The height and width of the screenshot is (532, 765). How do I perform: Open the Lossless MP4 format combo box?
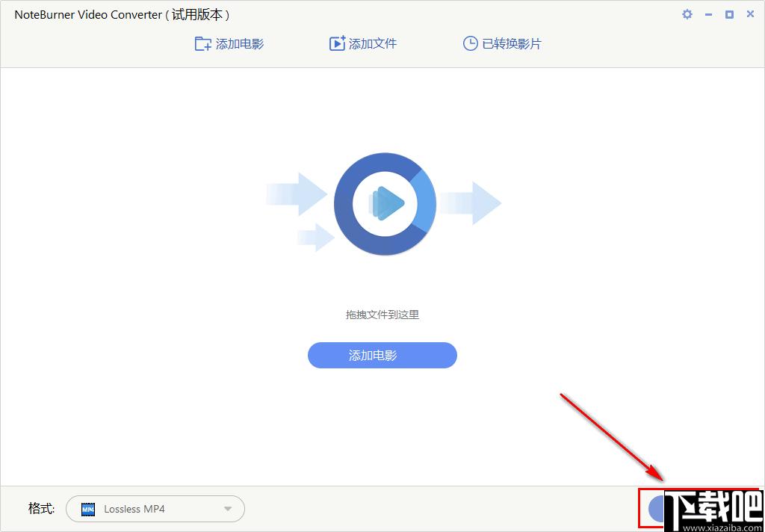[155, 510]
